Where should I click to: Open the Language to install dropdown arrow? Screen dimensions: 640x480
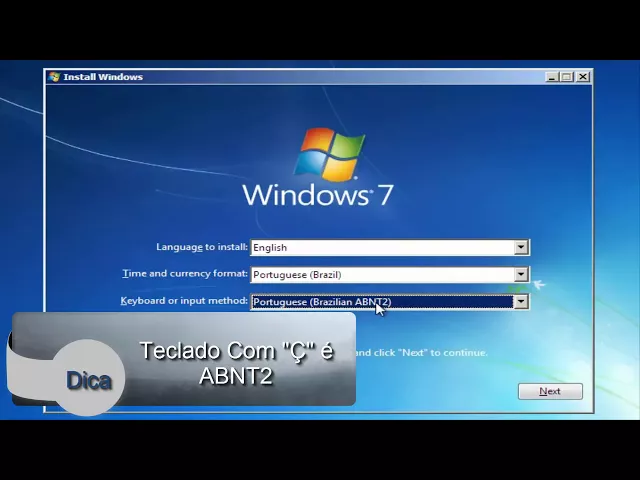pyautogui.click(x=521, y=247)
